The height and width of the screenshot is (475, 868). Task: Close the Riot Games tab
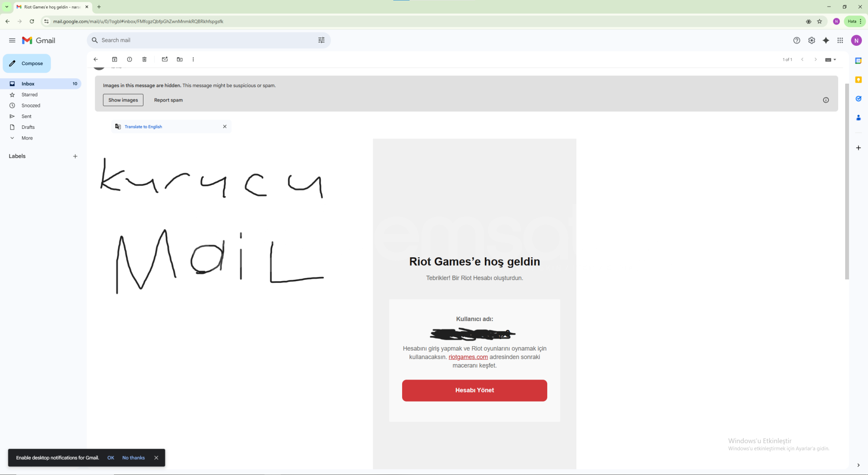click(x=87, y=7)
